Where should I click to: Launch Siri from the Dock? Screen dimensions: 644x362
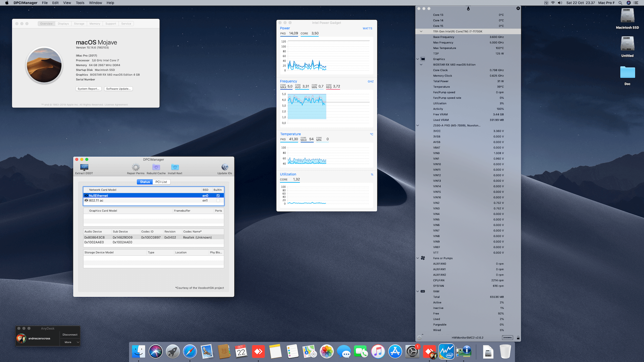[x=156, y=352]
